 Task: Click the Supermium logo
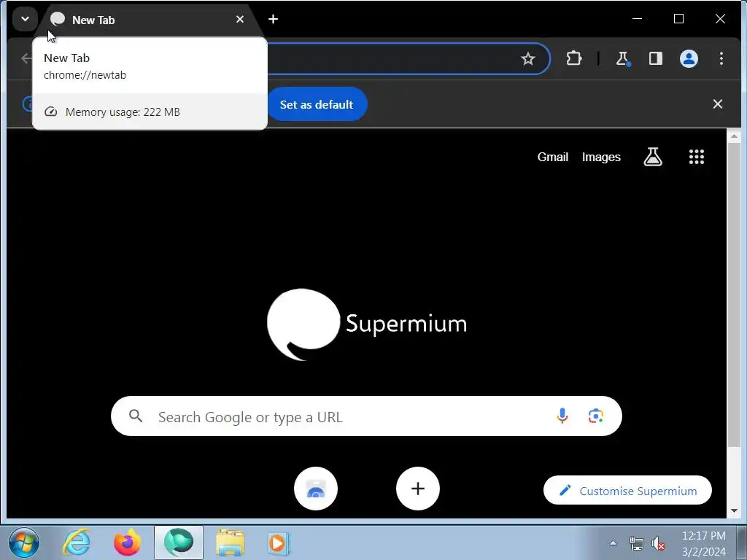[x=366, y=324]
